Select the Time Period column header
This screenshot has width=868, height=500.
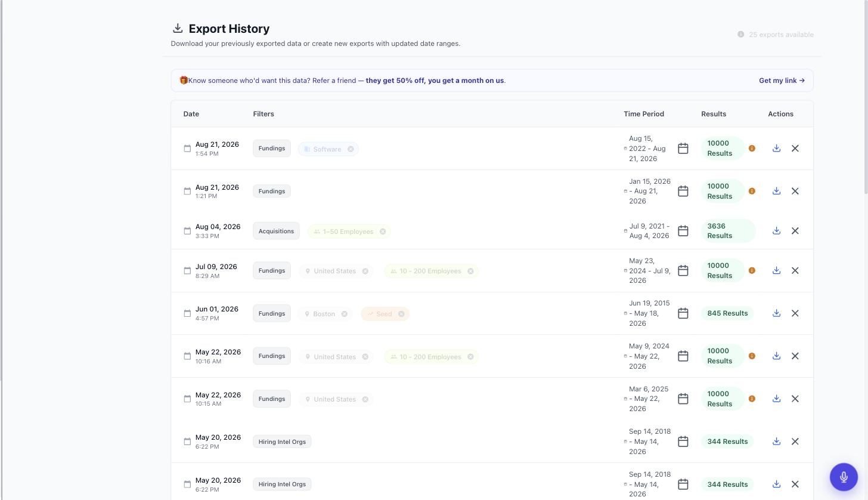click(644, 114)
